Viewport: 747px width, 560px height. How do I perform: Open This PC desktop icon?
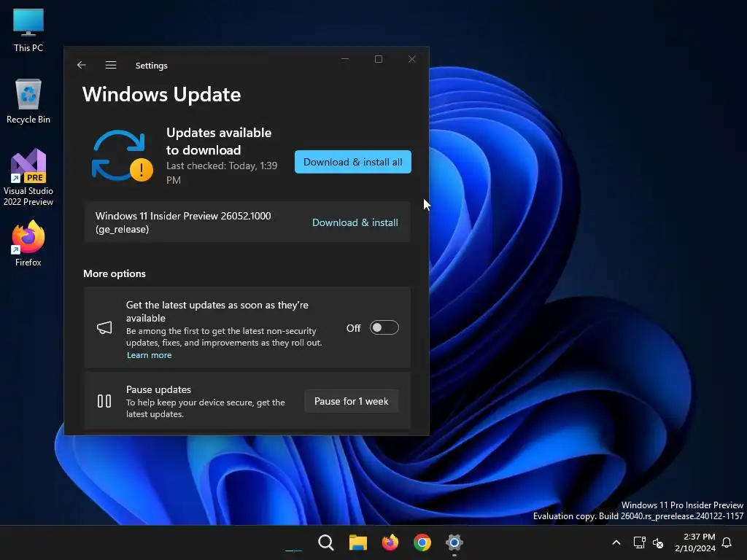[x=28, y=29]
